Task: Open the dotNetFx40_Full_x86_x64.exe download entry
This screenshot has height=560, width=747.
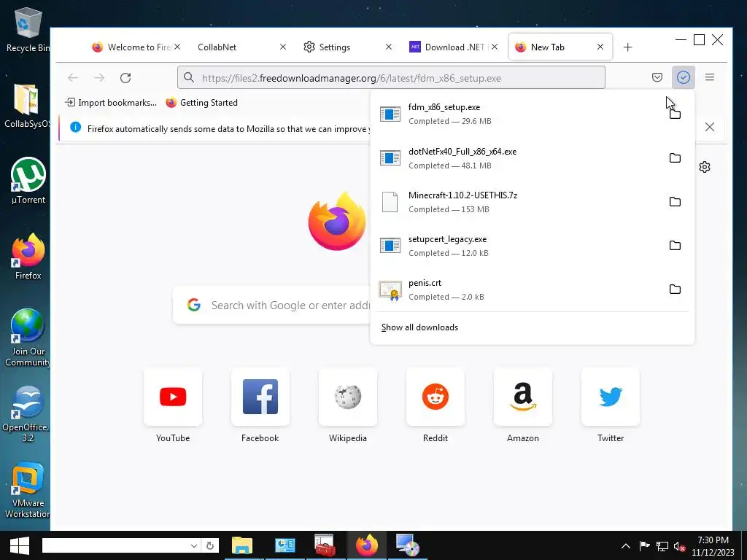Action: (519, 157)
